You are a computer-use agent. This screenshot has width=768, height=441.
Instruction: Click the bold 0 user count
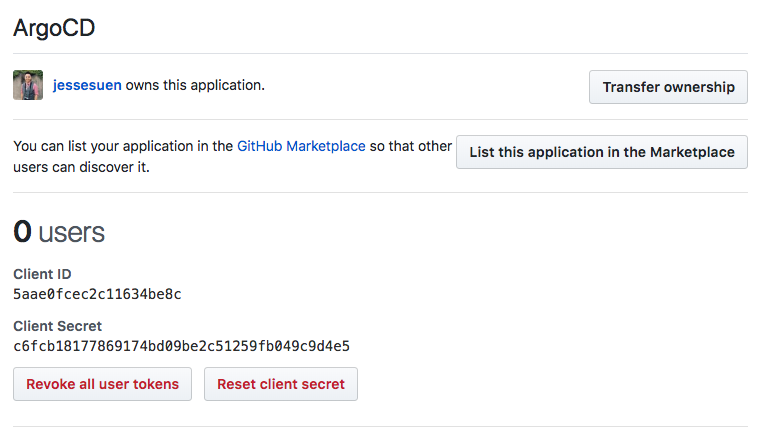22,232
